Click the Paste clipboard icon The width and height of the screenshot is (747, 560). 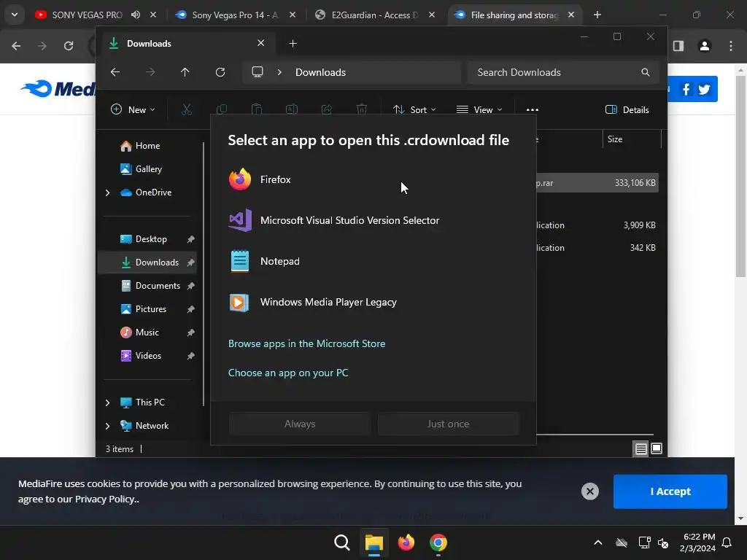coord(257,110)
